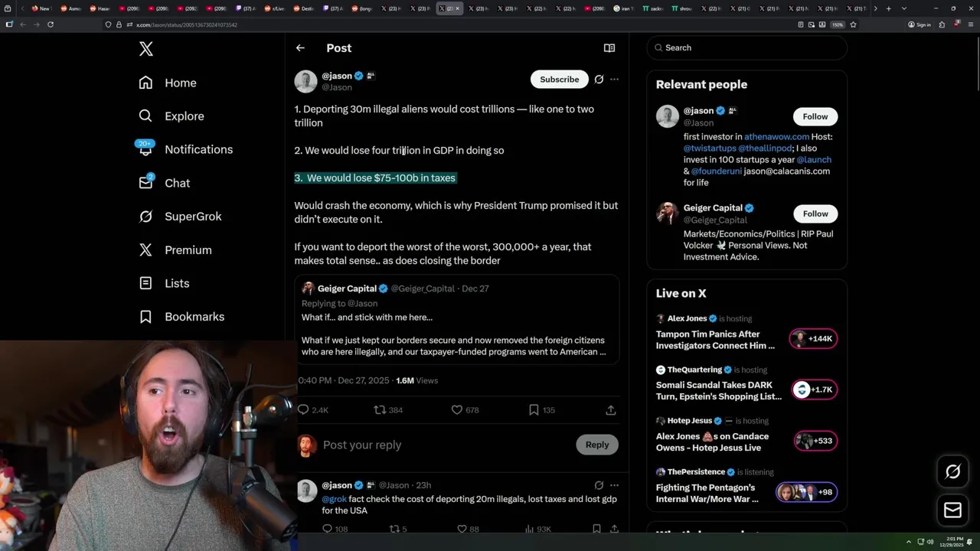Click the Search box
This screenshot has width=980, height=551.
click(x=746, y=47)
